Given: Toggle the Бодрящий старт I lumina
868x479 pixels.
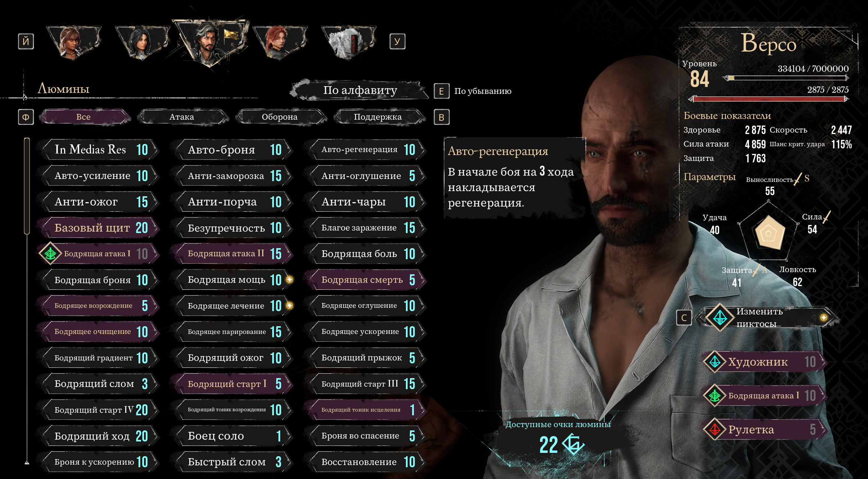Looking at the screenshot, I should pyautogui.click(x=232, y=384).
